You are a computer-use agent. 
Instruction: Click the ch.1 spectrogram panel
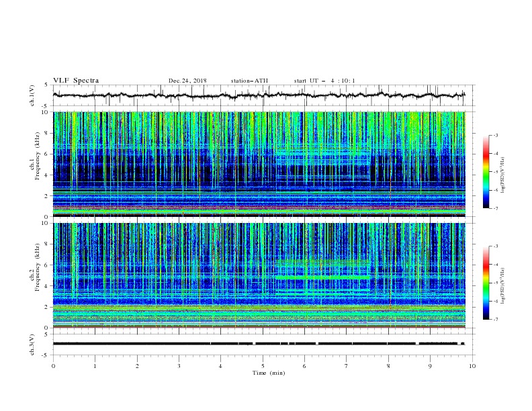pos(259,164)
